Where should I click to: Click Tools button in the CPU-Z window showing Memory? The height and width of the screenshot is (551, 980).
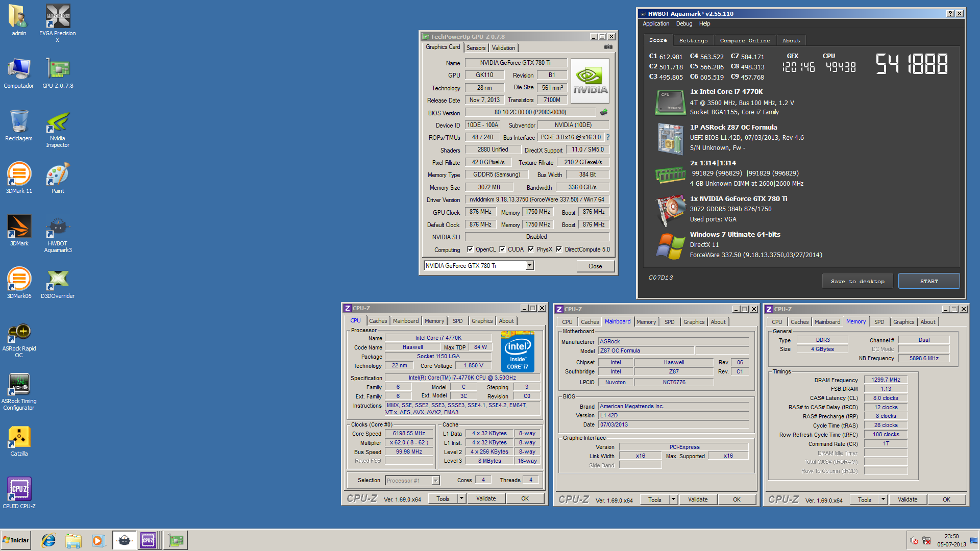865,499
